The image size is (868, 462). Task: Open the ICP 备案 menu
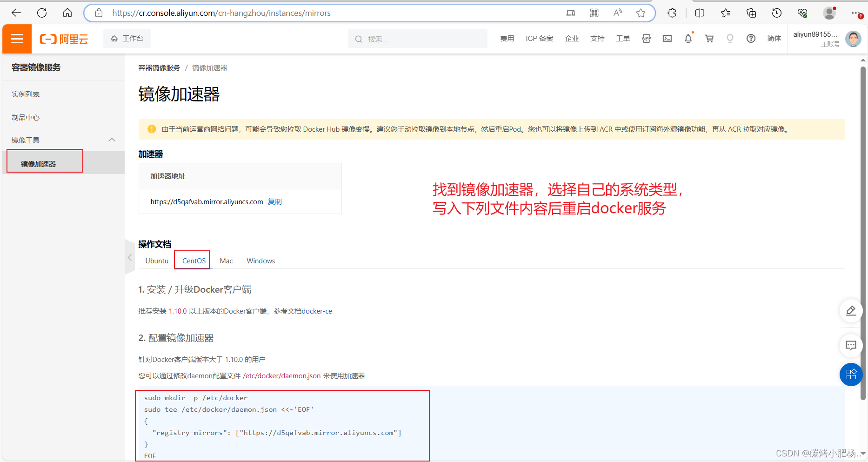540,39
